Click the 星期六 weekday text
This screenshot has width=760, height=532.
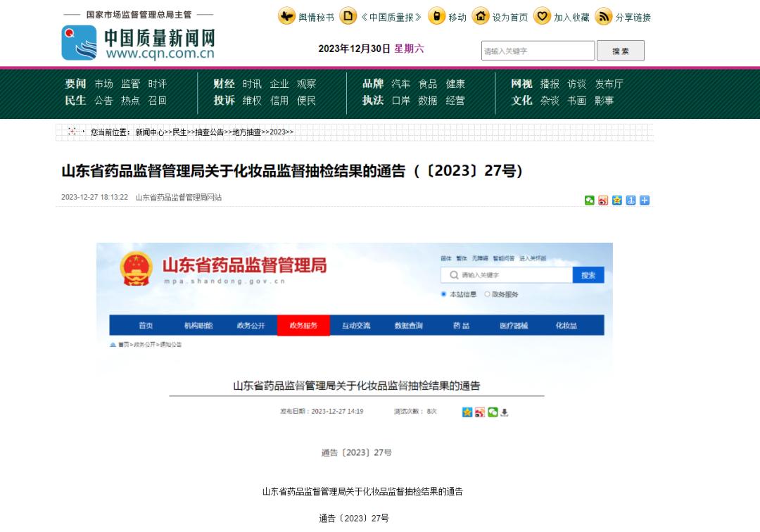[409, 49]
